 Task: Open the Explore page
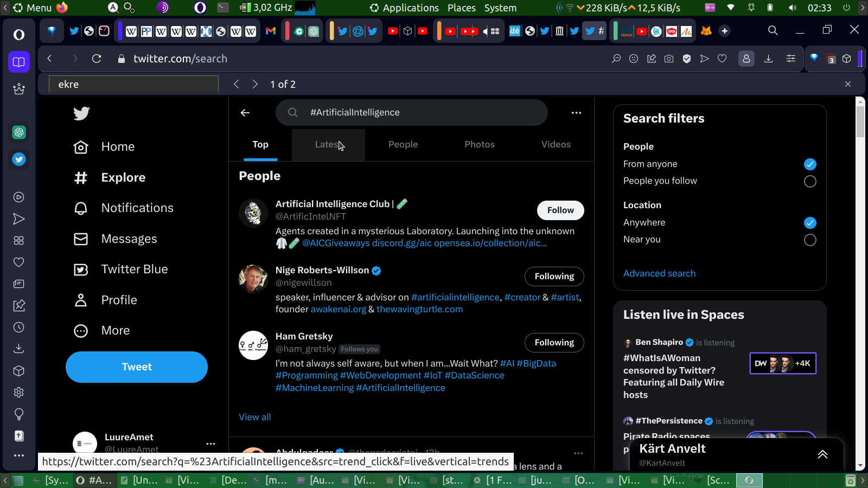pos(109,178)
